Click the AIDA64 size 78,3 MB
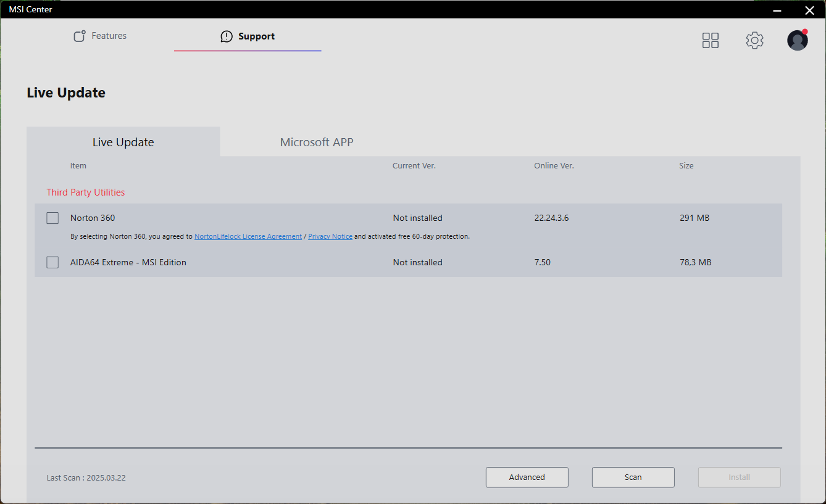Image resolution: width=826 pixels, height=504 pixels. (696, 262)
